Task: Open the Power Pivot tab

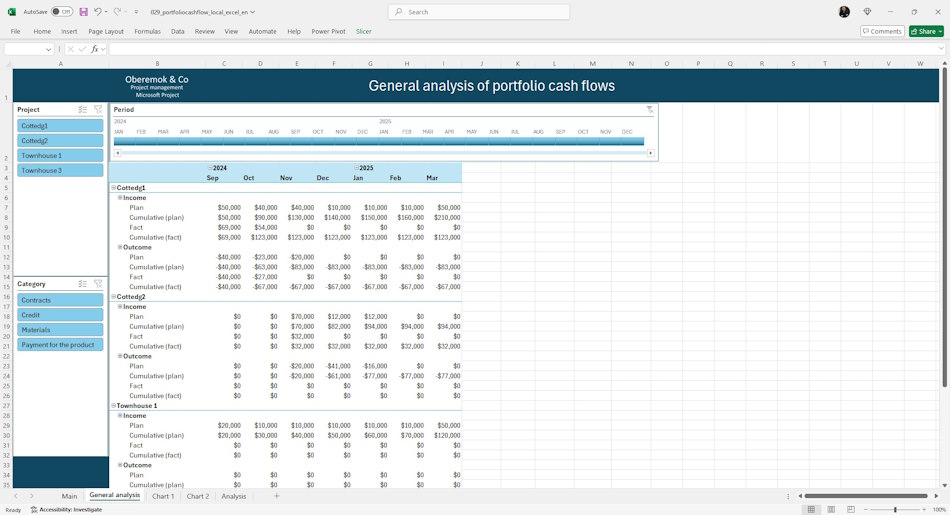Action: [328, 32]
